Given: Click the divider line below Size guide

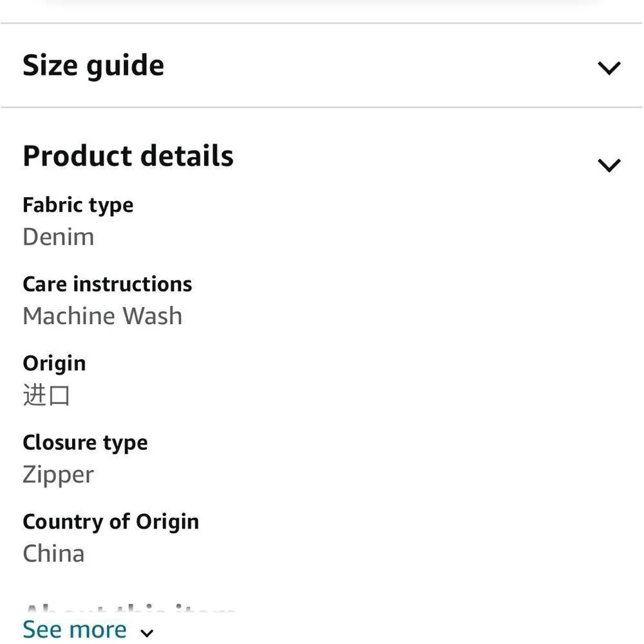Looking at the screenshot, I should (x=322, y=107).
